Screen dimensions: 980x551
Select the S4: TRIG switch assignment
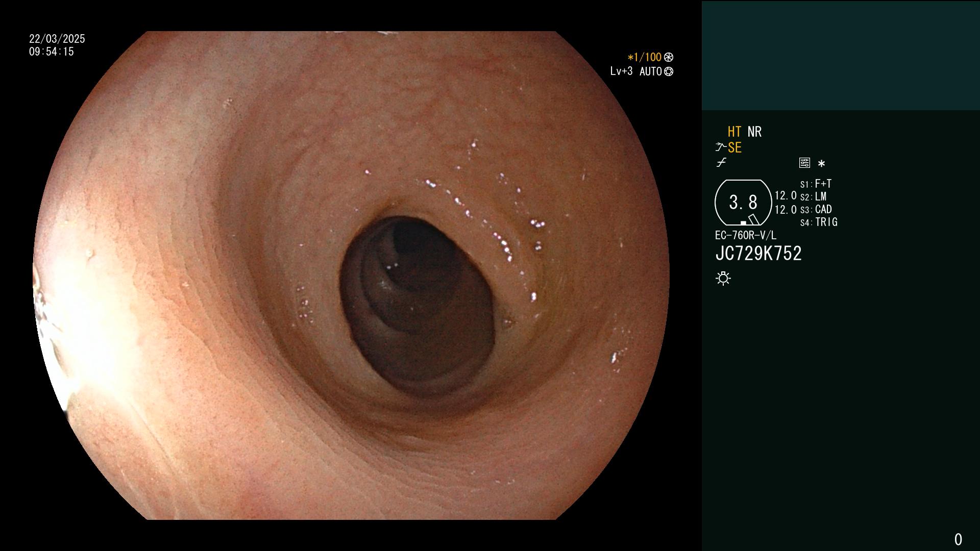pos(819,222)
